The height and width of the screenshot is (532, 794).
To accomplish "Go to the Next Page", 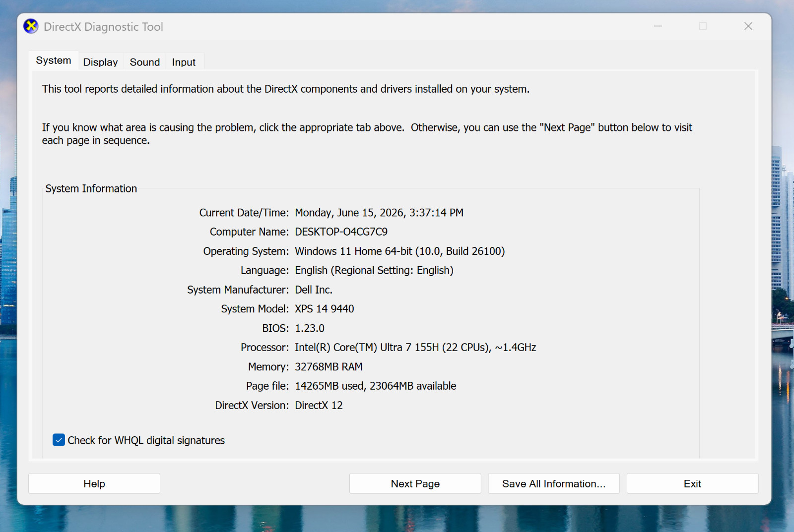I will [x=415, y=483].
